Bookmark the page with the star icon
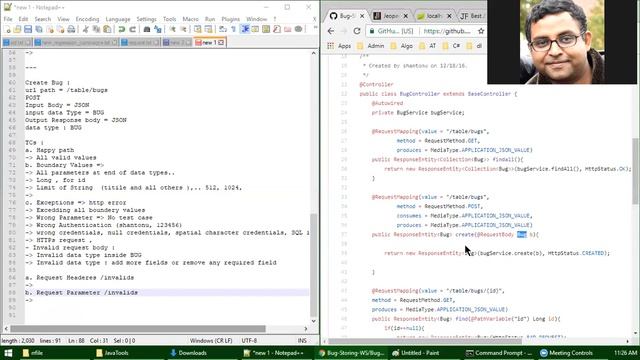 pos(481,31)
